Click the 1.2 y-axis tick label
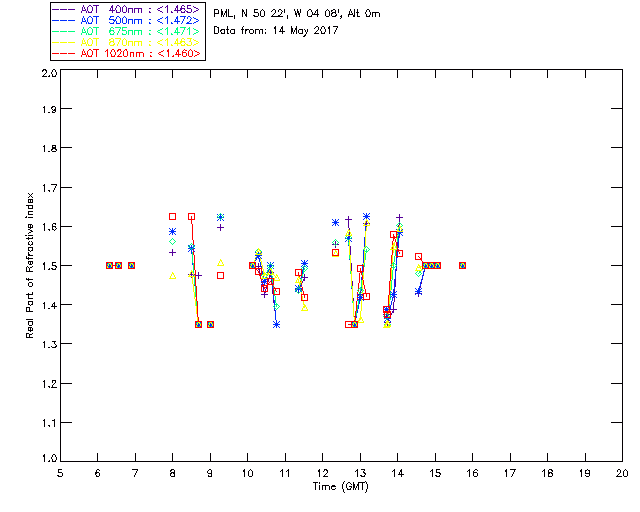This screenshot has height=512, width=640. pos(49,384)
